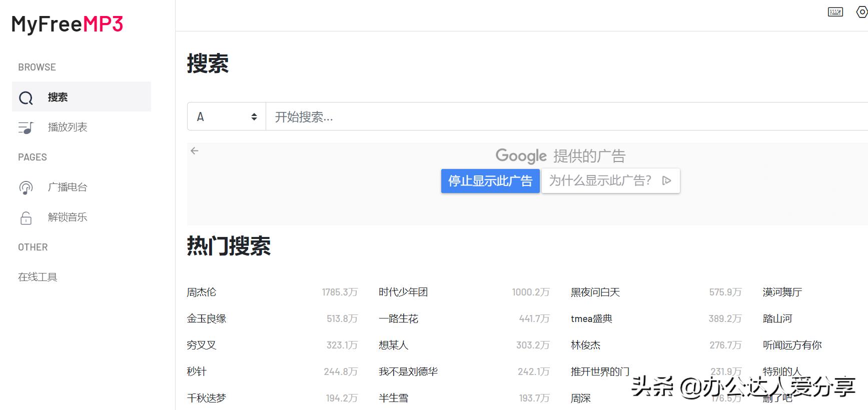Select hot search 听闻远方有你
Image resolution: width=868 pixels, height=410 pixels.
792,345
